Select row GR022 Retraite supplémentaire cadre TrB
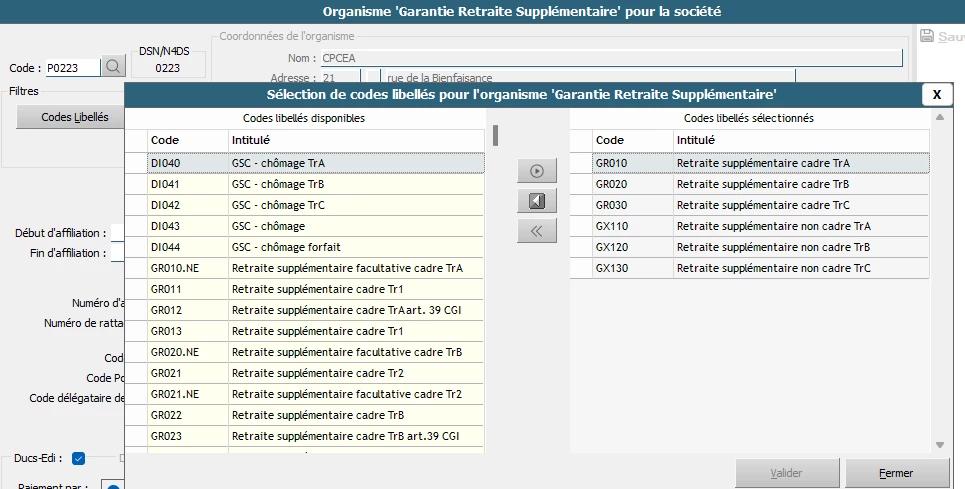Viewport: 965px width, 489px height. (316, 415)
